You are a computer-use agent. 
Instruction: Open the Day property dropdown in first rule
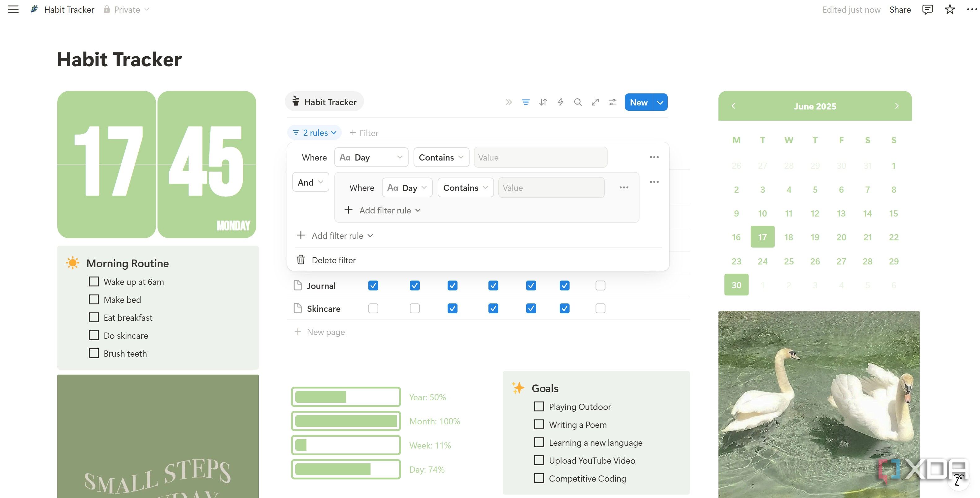click(x=371, y=157)
